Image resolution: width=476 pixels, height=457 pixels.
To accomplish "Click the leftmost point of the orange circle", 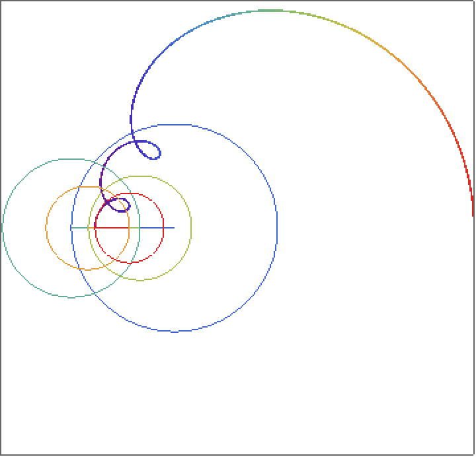I will [x=46, y=228].
